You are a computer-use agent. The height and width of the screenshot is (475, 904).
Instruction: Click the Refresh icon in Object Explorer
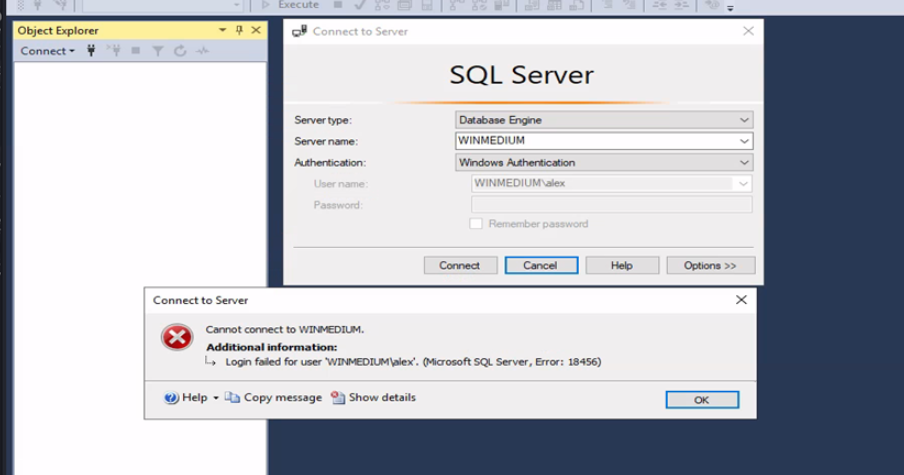coord(180,51)
